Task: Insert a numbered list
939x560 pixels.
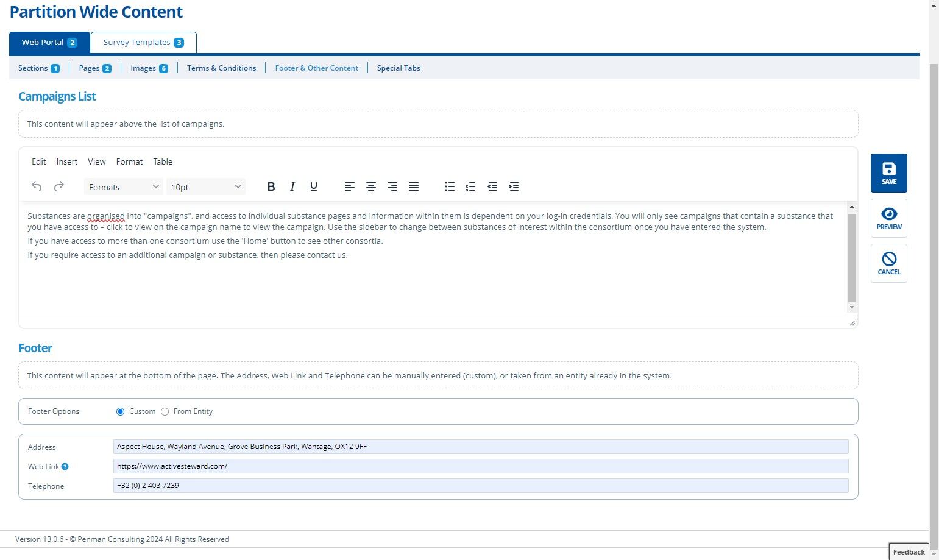Action: pos(470,186)
